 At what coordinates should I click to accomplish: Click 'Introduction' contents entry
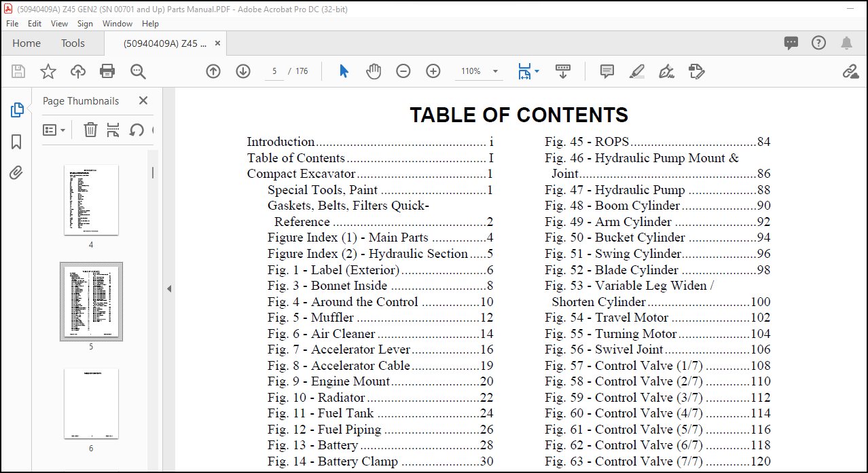coord(370,142)
